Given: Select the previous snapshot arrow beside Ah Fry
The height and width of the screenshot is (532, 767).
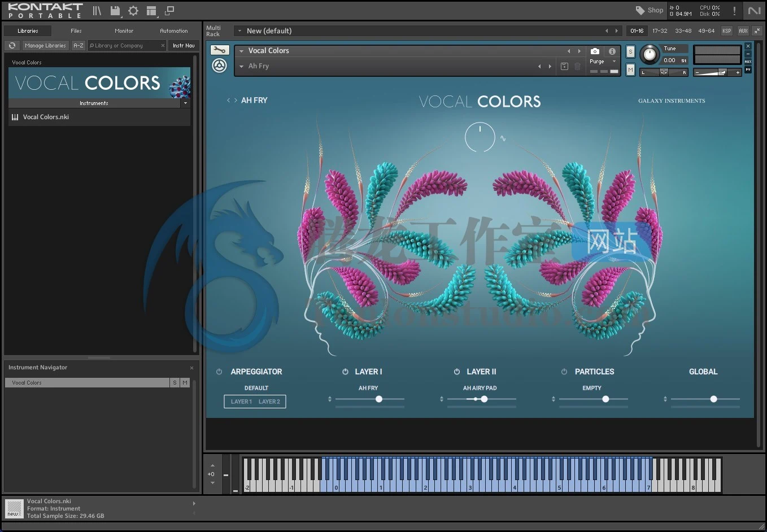Looking at the screenshot, I should [539, 66].
